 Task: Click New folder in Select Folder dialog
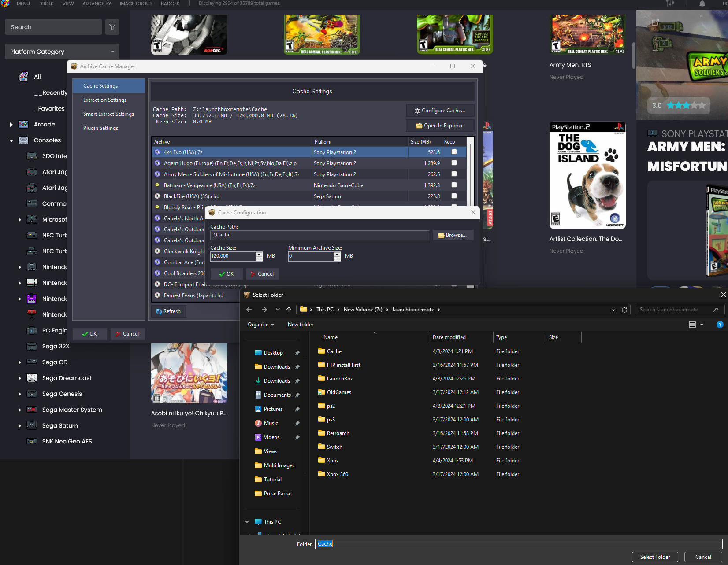pos(301,325)
